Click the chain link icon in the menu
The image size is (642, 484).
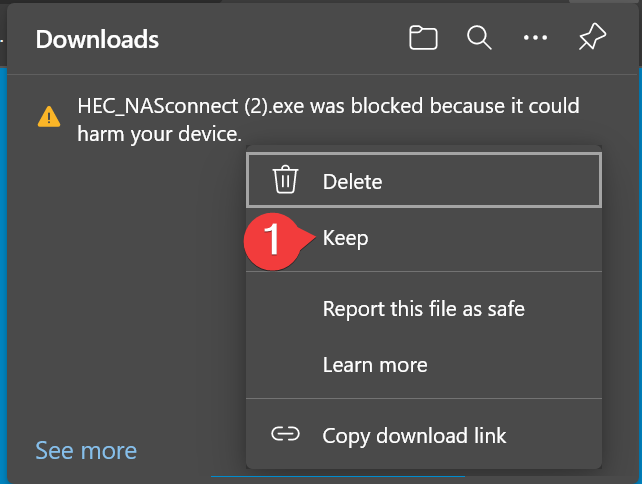(286, 435)
